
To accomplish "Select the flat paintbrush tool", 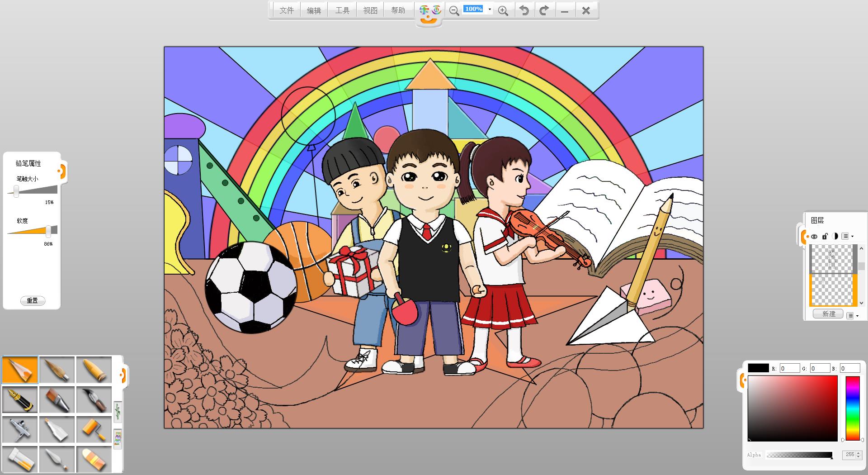I will 57,399.
